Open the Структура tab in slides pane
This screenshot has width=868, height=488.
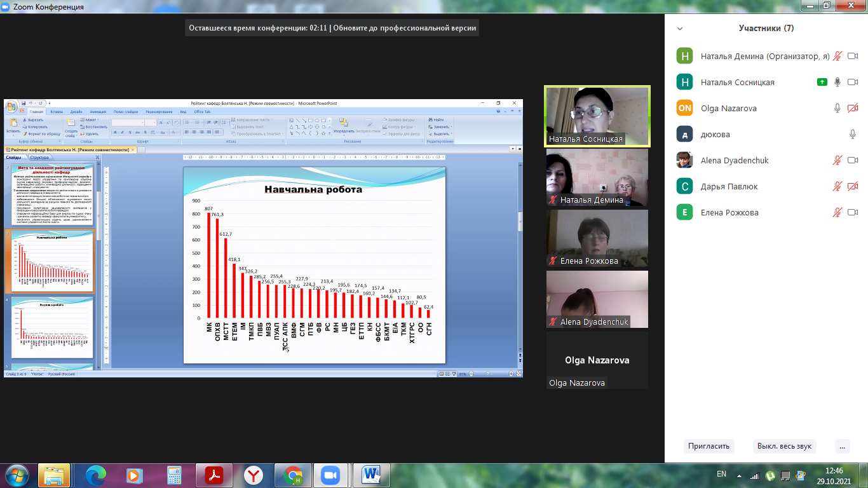pyautogui.click(x=39, y=157)
